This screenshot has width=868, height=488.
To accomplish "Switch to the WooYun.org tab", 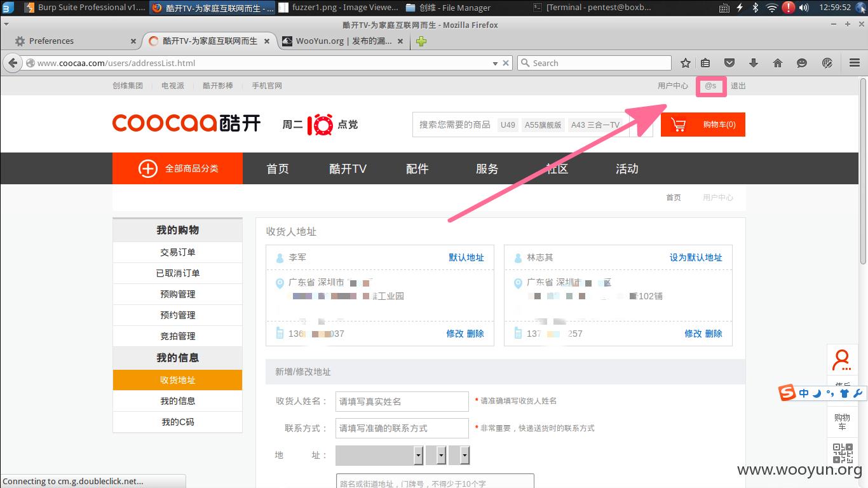I will [x=343, y=41].
